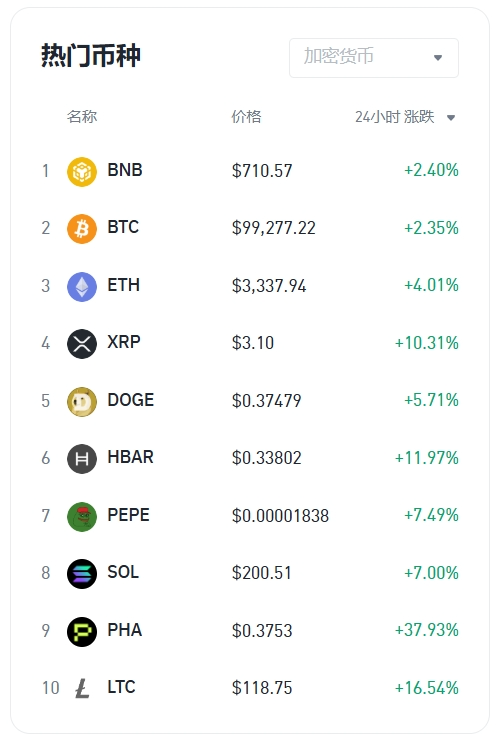The width and height of the screenshot is (497, 744).
Task: Click the 价格 column header
Action: [246, 117]
